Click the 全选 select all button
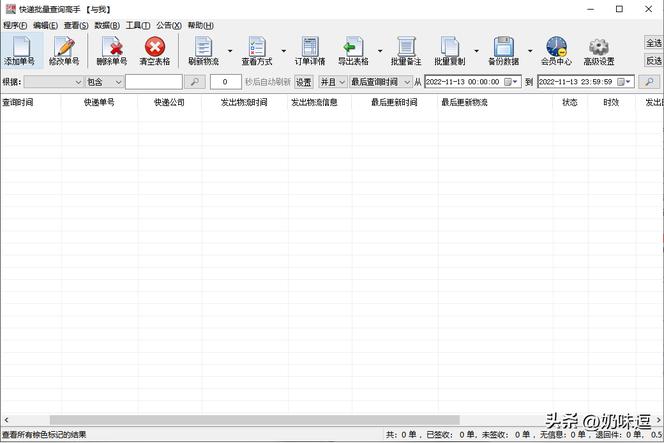This screenshot has width=664, height=443. coord(653,43)
